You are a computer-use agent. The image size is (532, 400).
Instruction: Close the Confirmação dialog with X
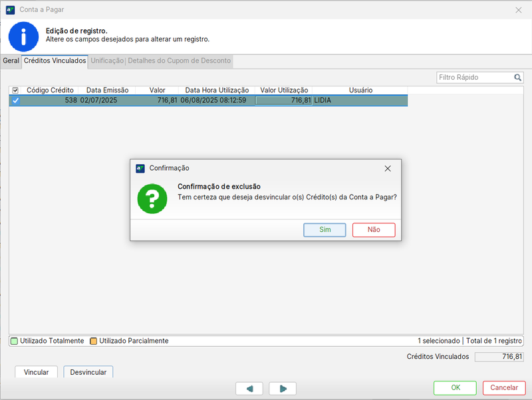[388, 169]
